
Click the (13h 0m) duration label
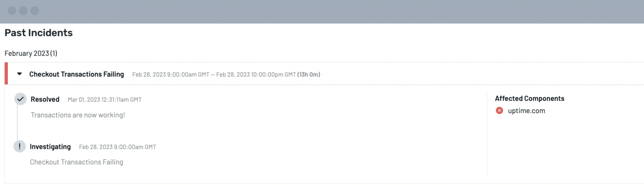point(308,75)
